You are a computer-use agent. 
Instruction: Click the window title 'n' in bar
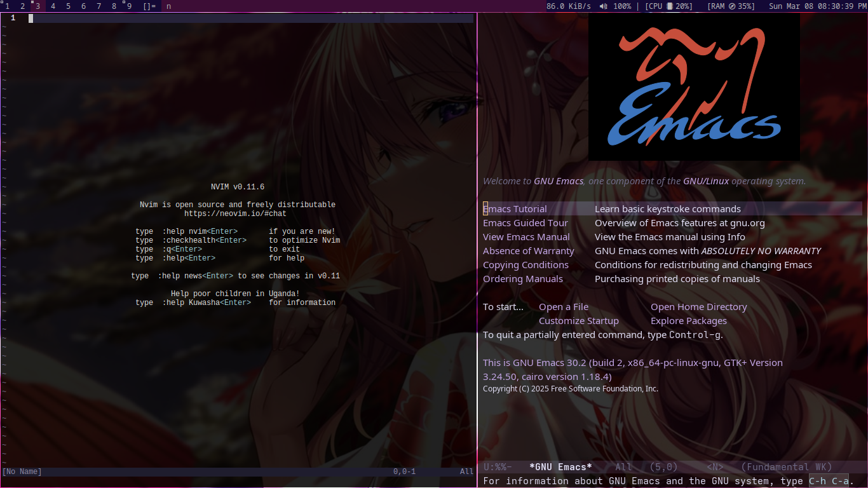coord(169,6)
